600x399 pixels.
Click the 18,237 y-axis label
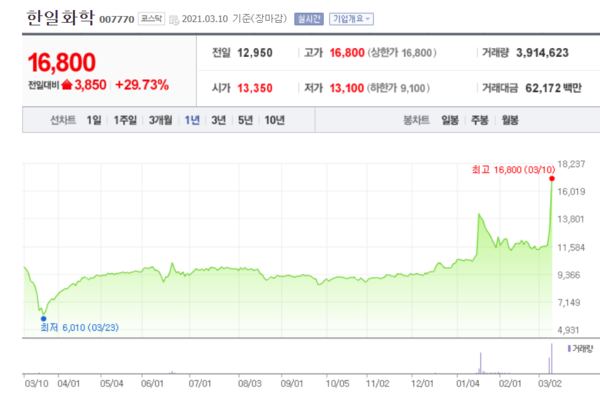tap(571, 164)
